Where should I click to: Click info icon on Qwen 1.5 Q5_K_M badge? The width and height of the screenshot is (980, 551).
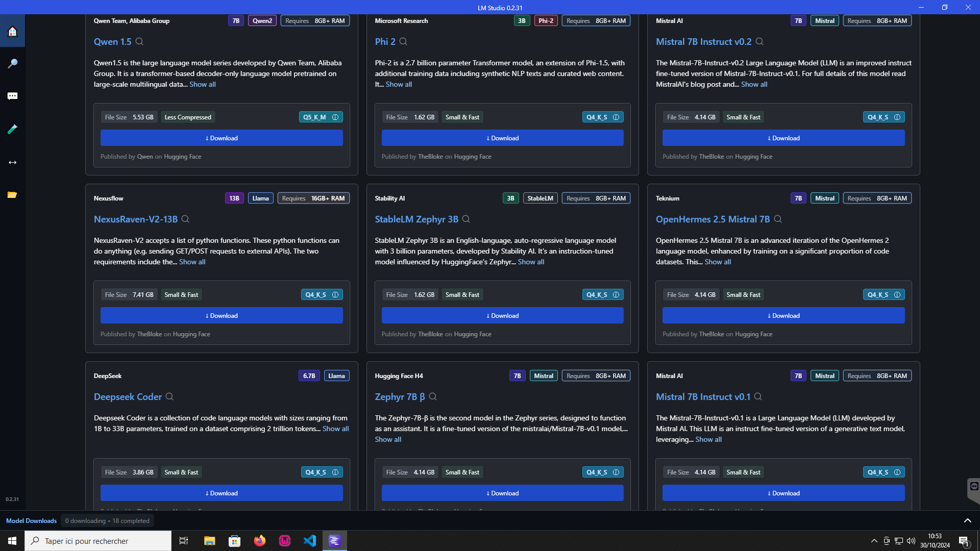point(335,117)
